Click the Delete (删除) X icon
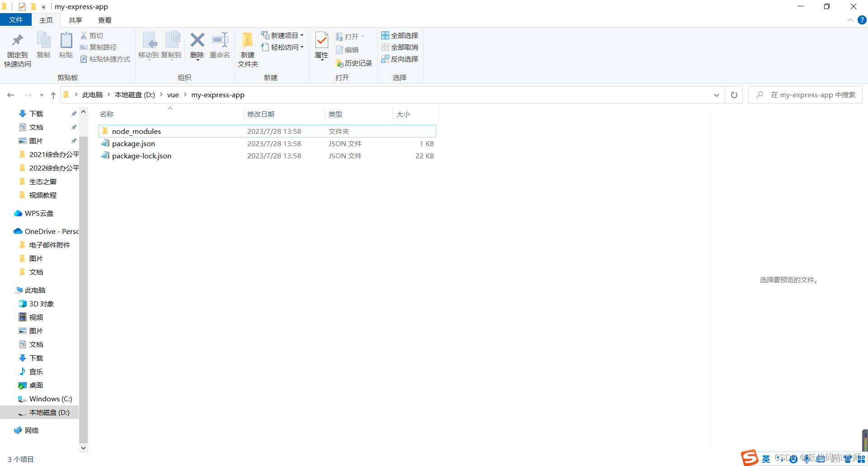 pyautogui.click(x=197, y=40)
